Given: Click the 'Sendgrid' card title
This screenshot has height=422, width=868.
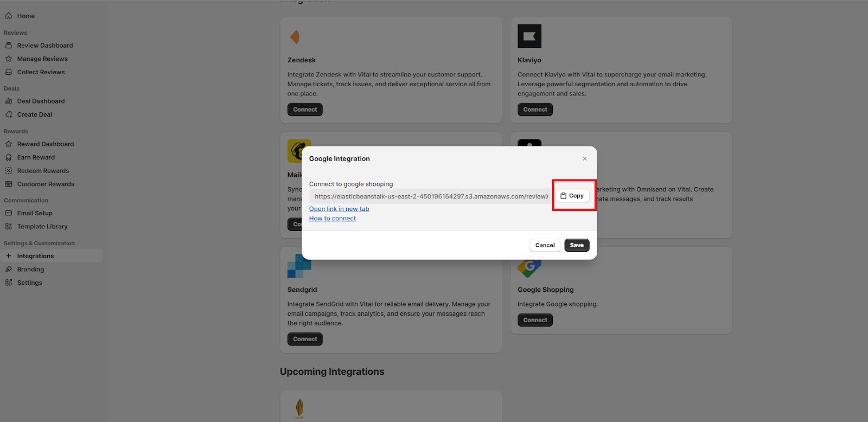Looking at the screenshot, I should 302,290.
